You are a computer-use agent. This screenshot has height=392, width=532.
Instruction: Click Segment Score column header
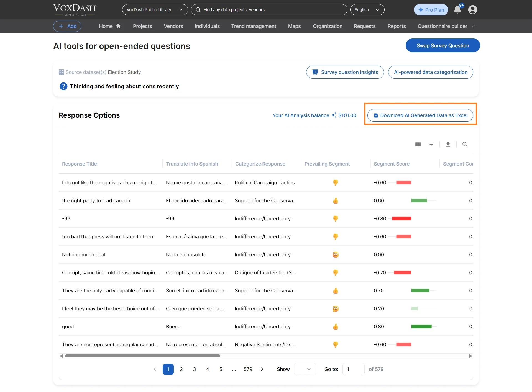tap(392, 164)
